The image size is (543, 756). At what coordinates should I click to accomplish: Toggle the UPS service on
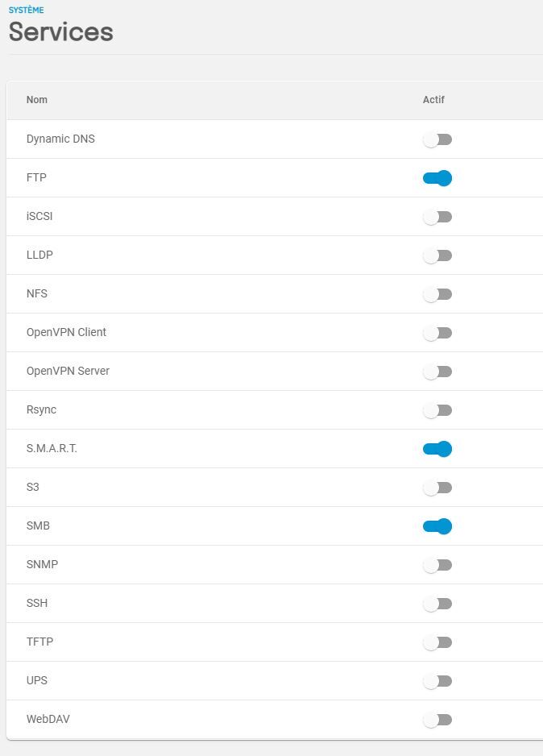click(x=437, y=681)
